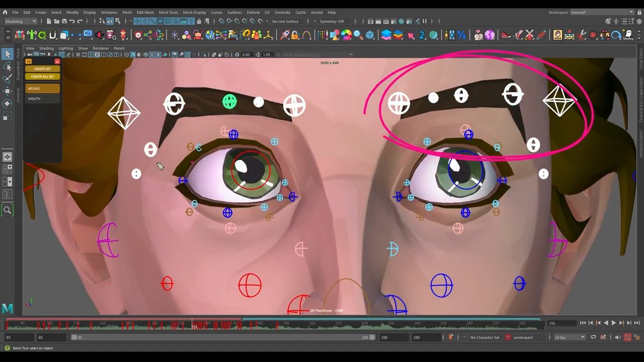Screen dimensions: 644x362
Task: Select the BROWS set button
Action: click(x=43, y=88)
